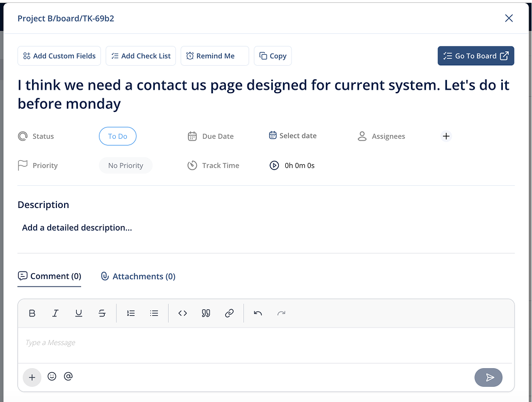Open the Select date picker

coord(293,136)
